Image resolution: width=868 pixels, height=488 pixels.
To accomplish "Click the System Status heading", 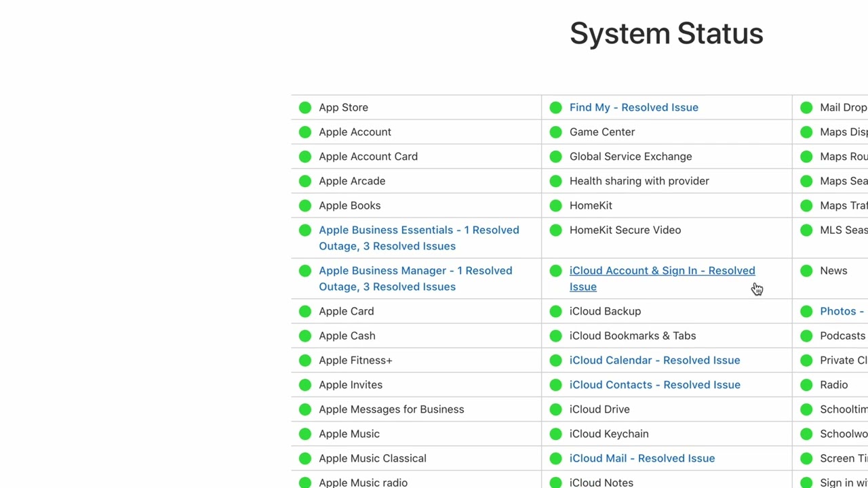I will (x=667, y=33).
